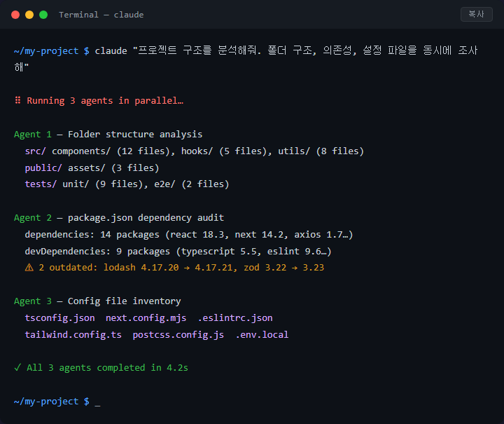Viewport: 504px width, 424px height.
Task: Click the 'tests/' folder name
Action: (x=41, y=184)
